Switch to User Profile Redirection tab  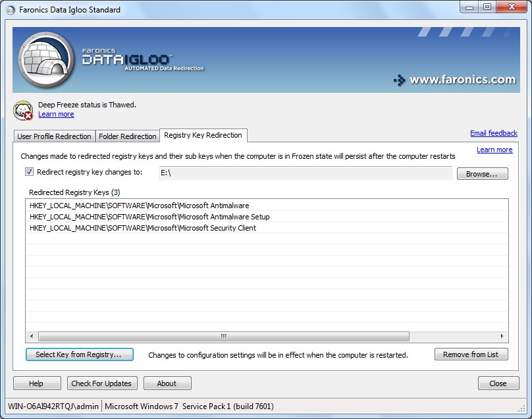[54, 136]
